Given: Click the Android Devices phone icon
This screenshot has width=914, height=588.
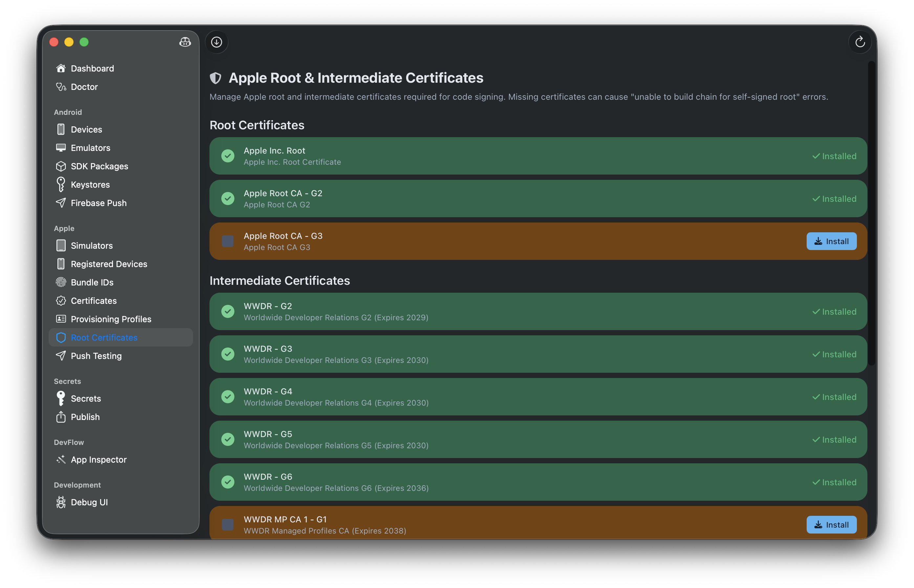Looking at the screenshot, I should pyautogui.click(x=61, y=129).
